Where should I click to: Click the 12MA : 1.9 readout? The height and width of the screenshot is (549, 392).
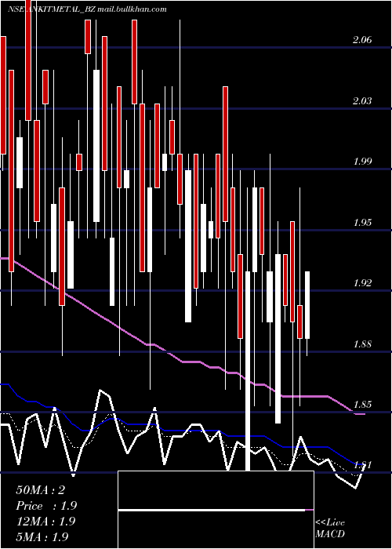[x=45, y=521]
